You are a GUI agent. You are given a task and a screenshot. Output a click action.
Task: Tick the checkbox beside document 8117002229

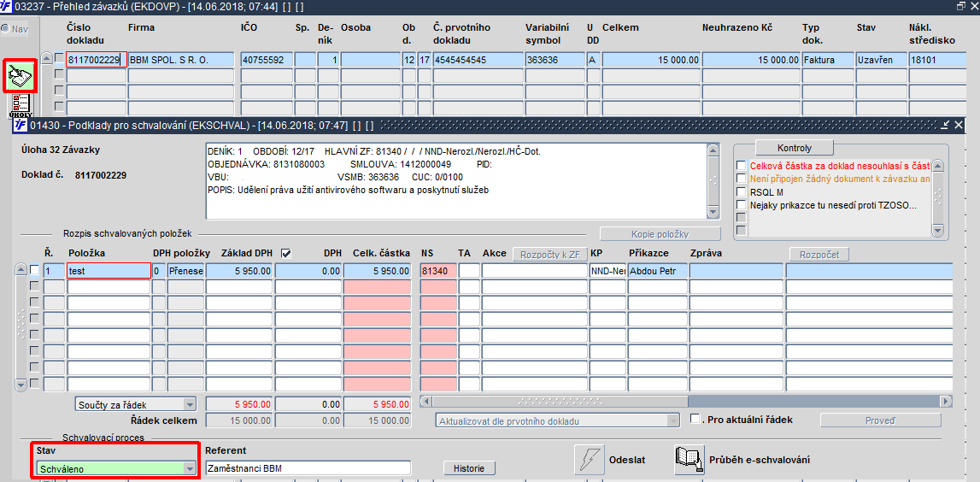[59, 58]
